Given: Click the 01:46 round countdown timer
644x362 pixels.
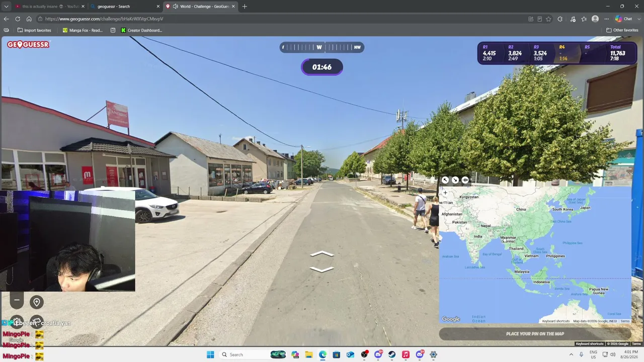Looking at the screenshot, I should (x=322, y=67).
